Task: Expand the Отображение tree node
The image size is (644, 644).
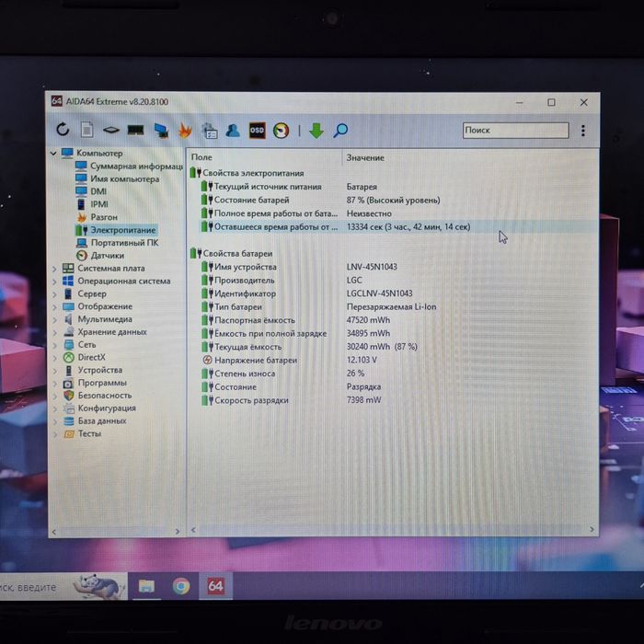Action: pos(54,307)
